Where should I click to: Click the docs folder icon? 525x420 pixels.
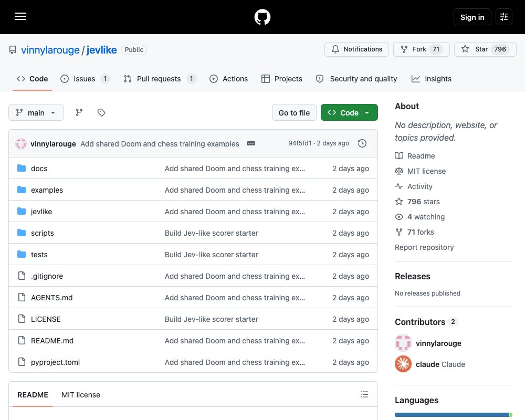coord(22,168)
